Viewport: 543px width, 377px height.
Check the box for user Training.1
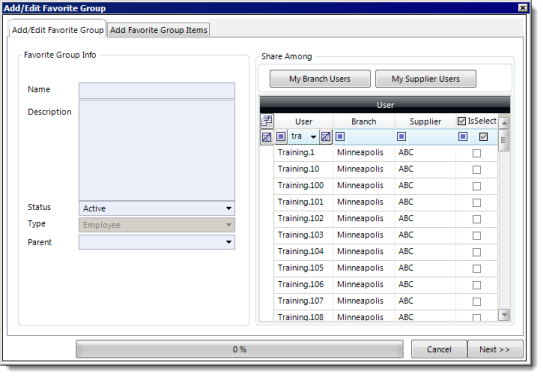pyautogui.click(x=477, y=153)
